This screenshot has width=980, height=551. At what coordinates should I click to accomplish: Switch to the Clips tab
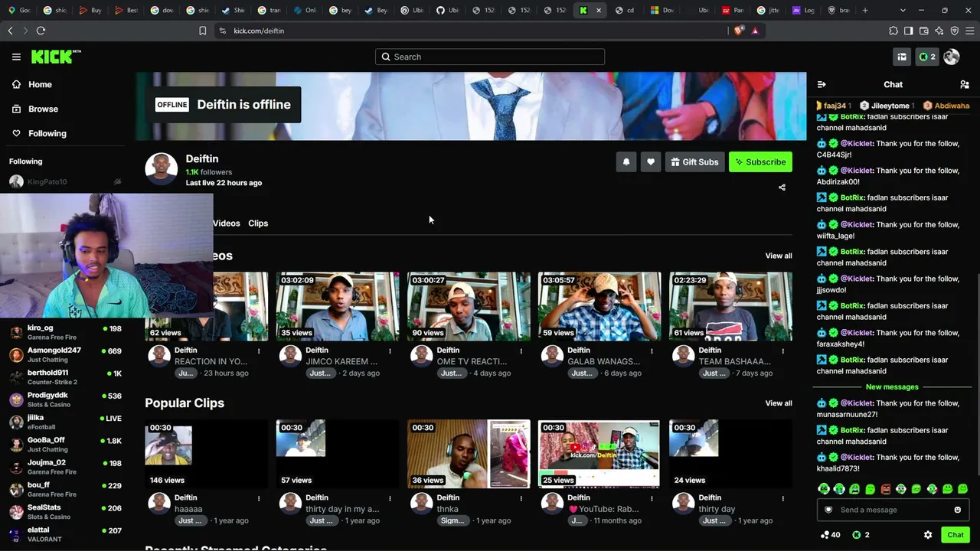(x=258, y=223)
